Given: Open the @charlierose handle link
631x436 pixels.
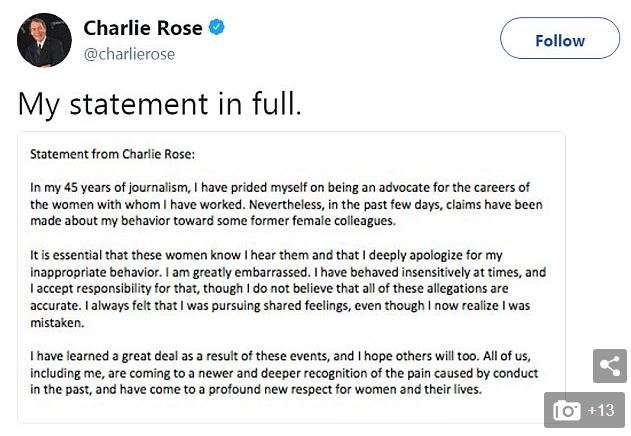Looking at the screenshot, I should click(x=129, y=54).
